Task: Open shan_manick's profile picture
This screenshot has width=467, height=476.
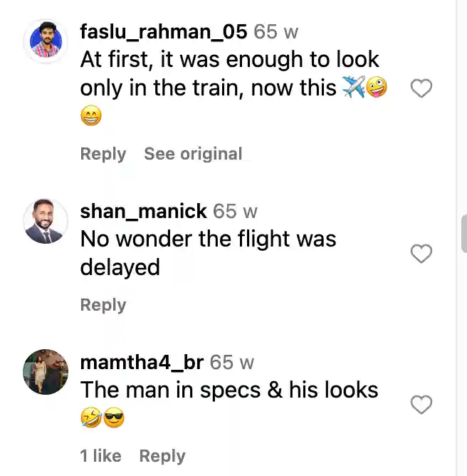Action: coord(46,222)
